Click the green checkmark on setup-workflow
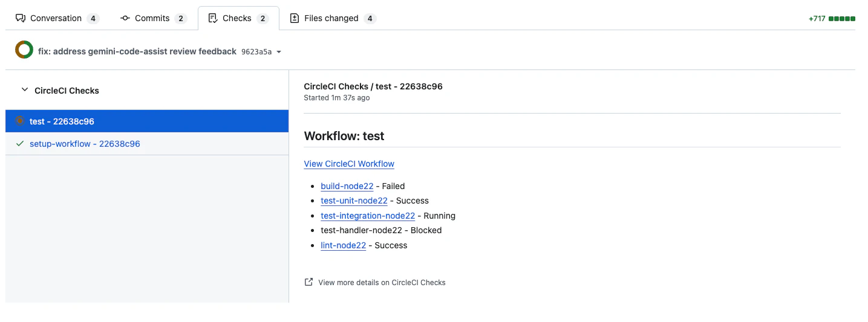Screen dimensions: 868x322 pyautogui.click(x=20, y=144)
